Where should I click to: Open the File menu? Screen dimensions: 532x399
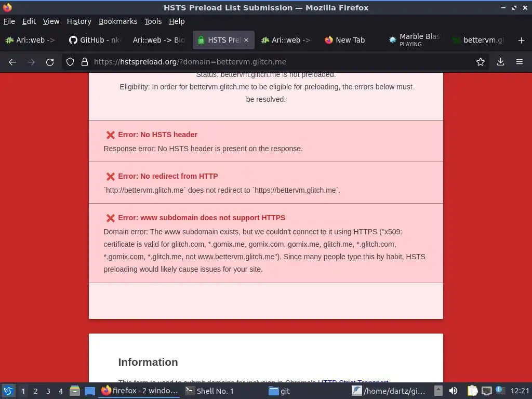pos(9,21)
